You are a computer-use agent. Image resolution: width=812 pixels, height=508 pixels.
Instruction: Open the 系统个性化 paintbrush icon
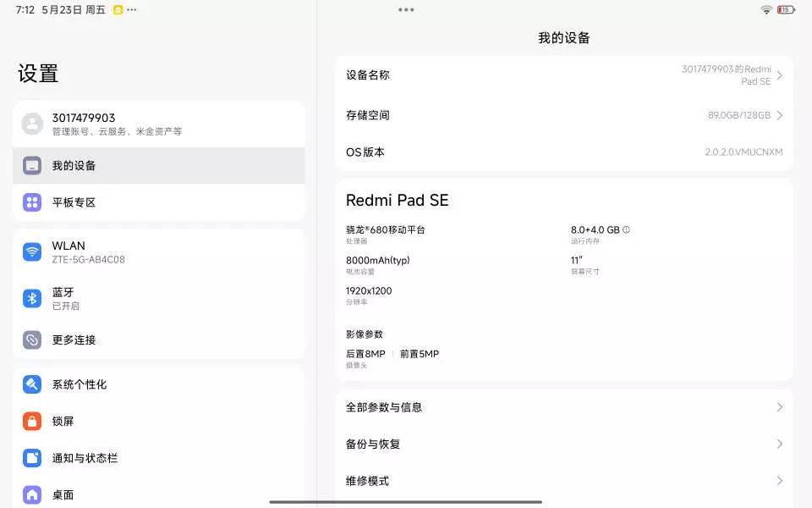[32, 384]
